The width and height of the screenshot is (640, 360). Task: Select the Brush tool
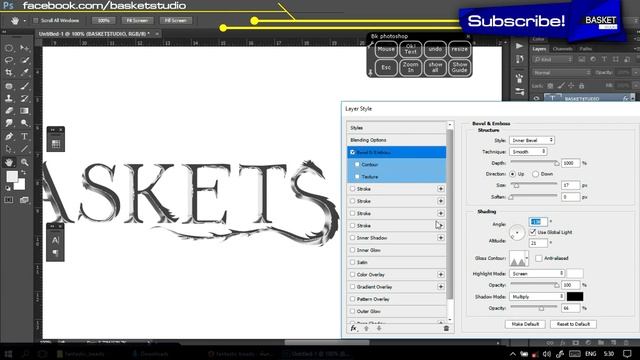pos(24,86)
